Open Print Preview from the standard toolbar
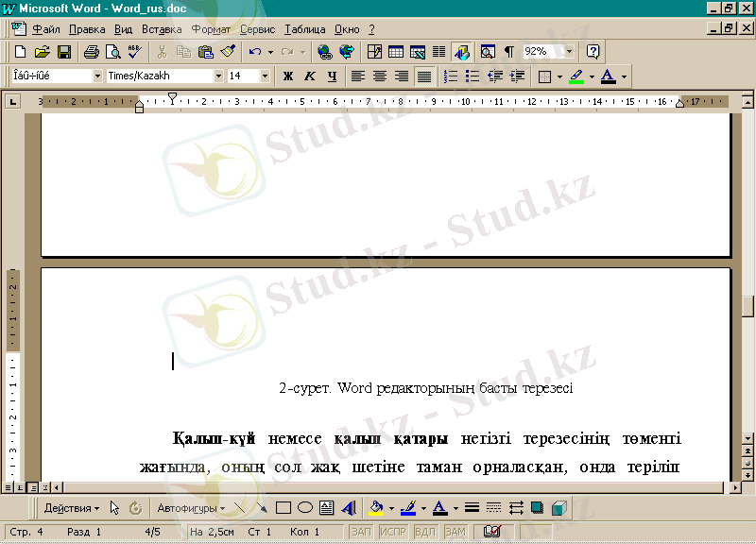Viewport: 756px width, 544px height. pyautogui.click(x=113, y=52)
